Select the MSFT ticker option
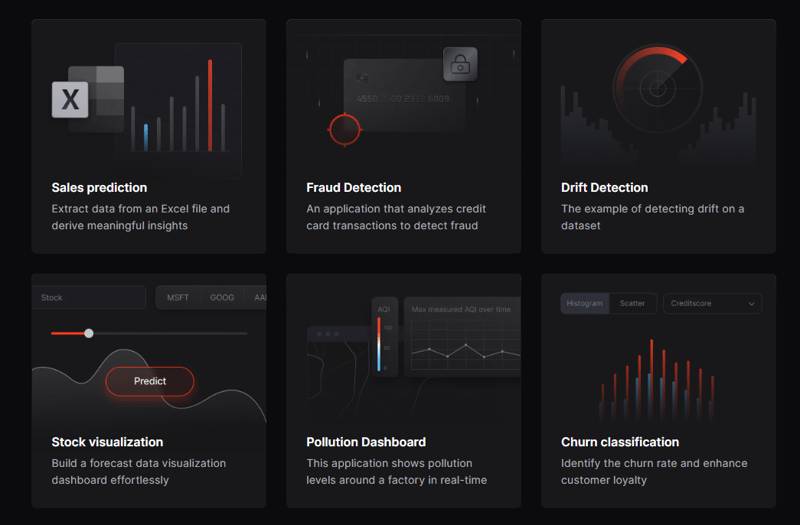The width and height of the screenshot is (800, 525). 178,297
